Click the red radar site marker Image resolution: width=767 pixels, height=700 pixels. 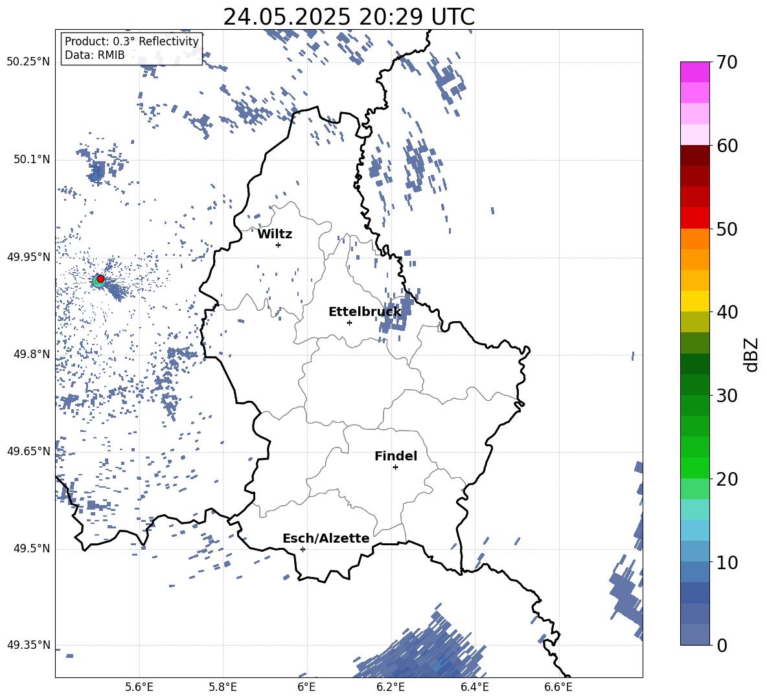[100, 279]
